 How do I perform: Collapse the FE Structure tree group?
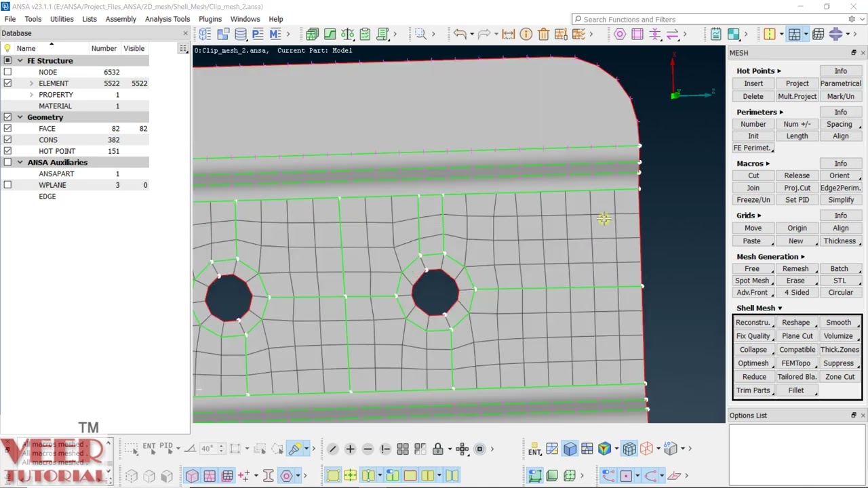click(x=20, y=60)
